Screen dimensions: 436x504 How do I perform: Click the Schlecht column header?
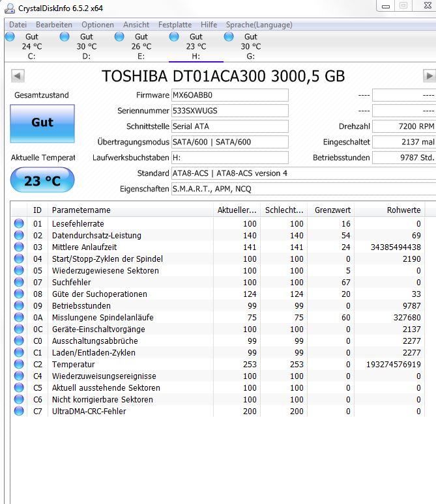(283, 210)
